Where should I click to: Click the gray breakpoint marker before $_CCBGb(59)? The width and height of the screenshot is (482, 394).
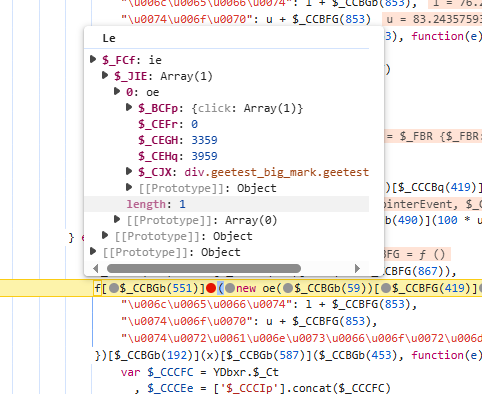(289, 288)
